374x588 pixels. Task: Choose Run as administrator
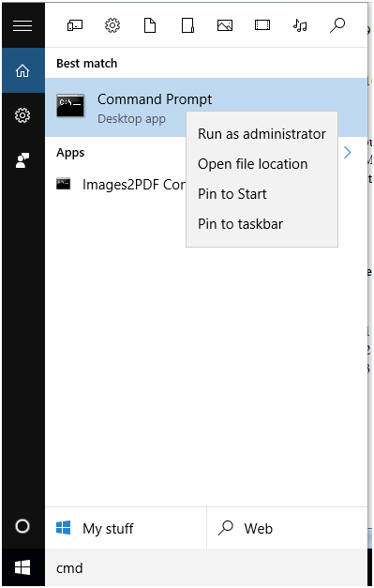[x=262, y=134]
